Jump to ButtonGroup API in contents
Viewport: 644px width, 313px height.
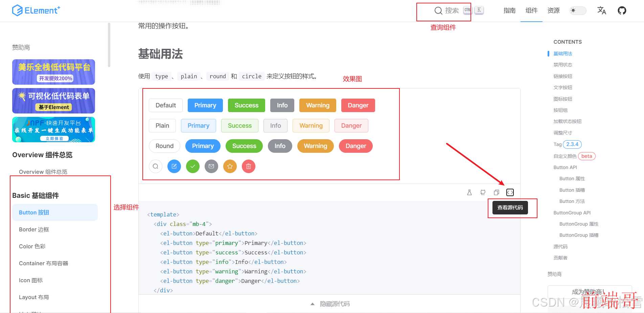pyautogui.click(x=572, y=213)
